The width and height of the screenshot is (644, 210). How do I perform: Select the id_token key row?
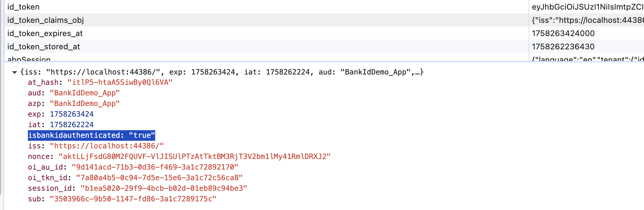[23, 7]
